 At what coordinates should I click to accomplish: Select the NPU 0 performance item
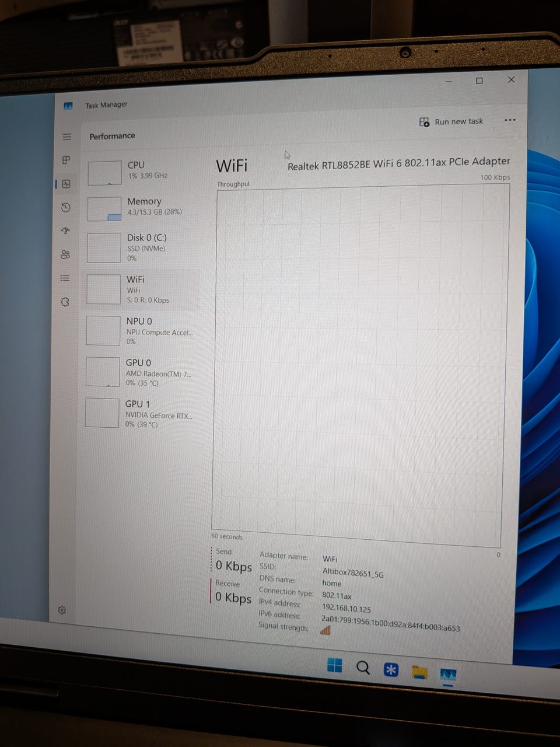click(142, 330)
